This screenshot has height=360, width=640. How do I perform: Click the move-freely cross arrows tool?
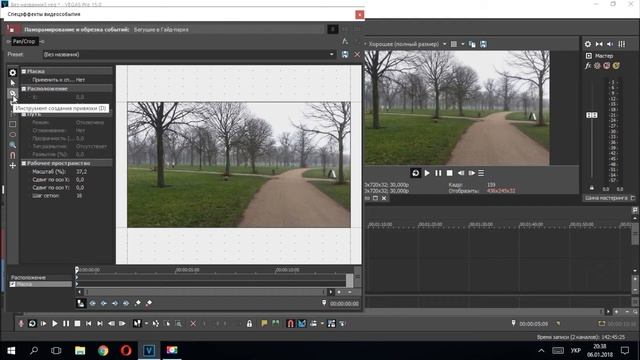point(13,165)
